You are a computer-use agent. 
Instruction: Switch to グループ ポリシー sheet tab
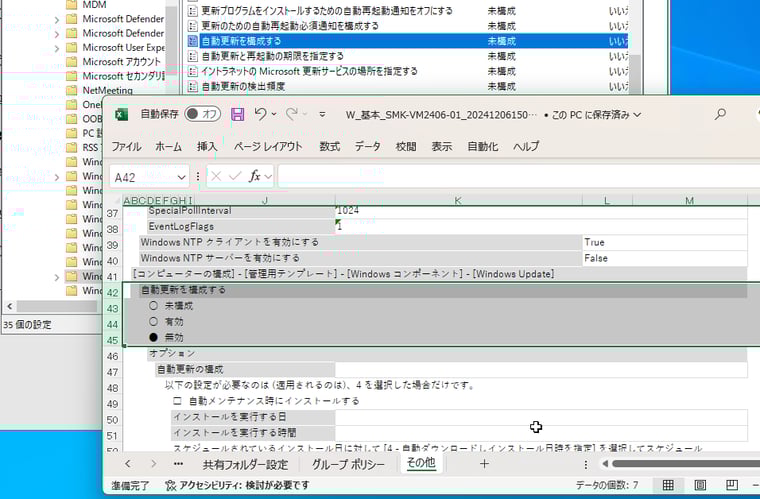coord(348,465)
